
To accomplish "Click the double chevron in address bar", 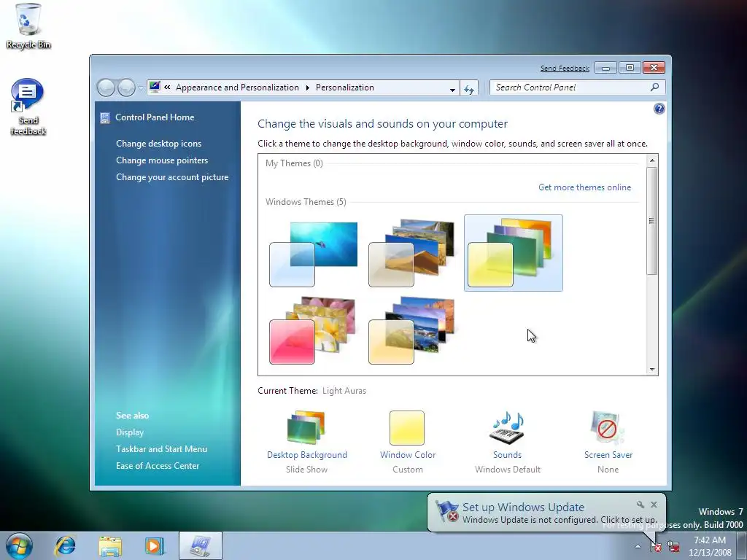I will (167, 87).
